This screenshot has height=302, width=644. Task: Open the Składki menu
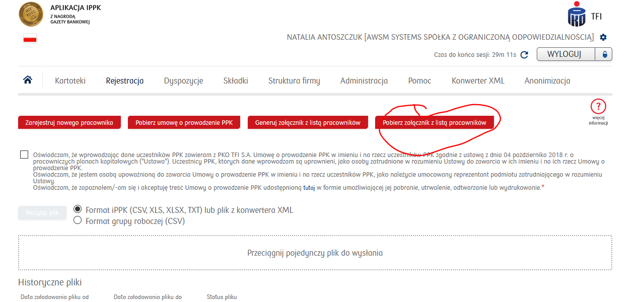coord(236,81)
